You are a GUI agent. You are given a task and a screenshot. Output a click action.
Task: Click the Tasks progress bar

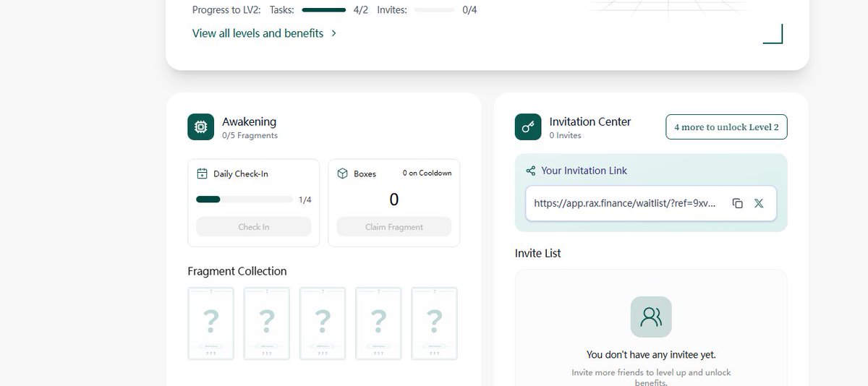[x=324, y=10]
